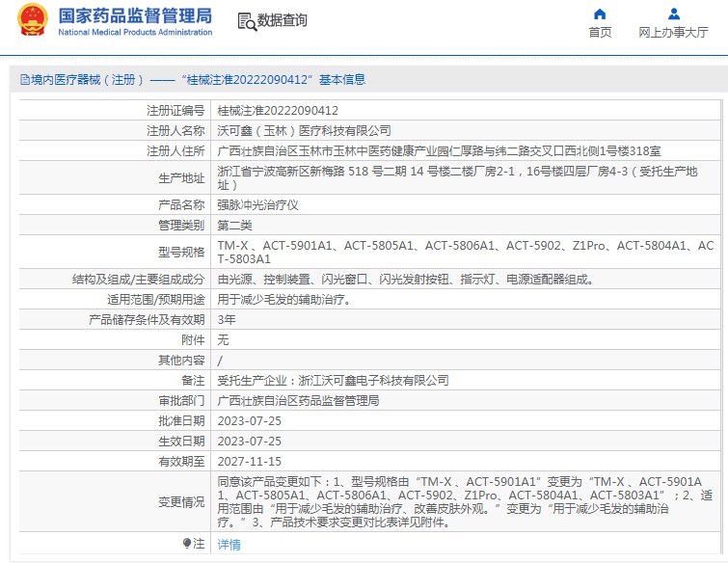Click the model list value starting TM-X
This screenshot has width=728, height=563.
click(466, 252)
